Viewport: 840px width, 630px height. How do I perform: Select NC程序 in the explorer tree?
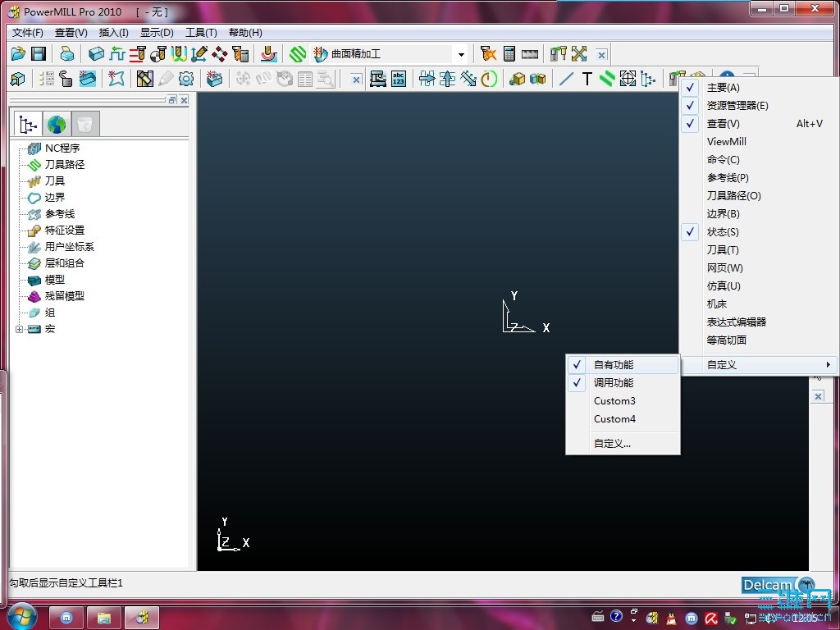62,148
